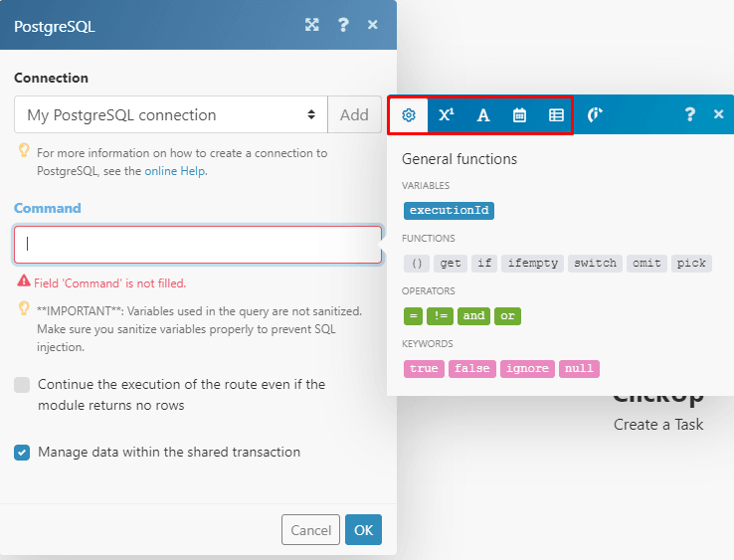
Task: Click inside the Command input field
Action: tap(198, 244)
